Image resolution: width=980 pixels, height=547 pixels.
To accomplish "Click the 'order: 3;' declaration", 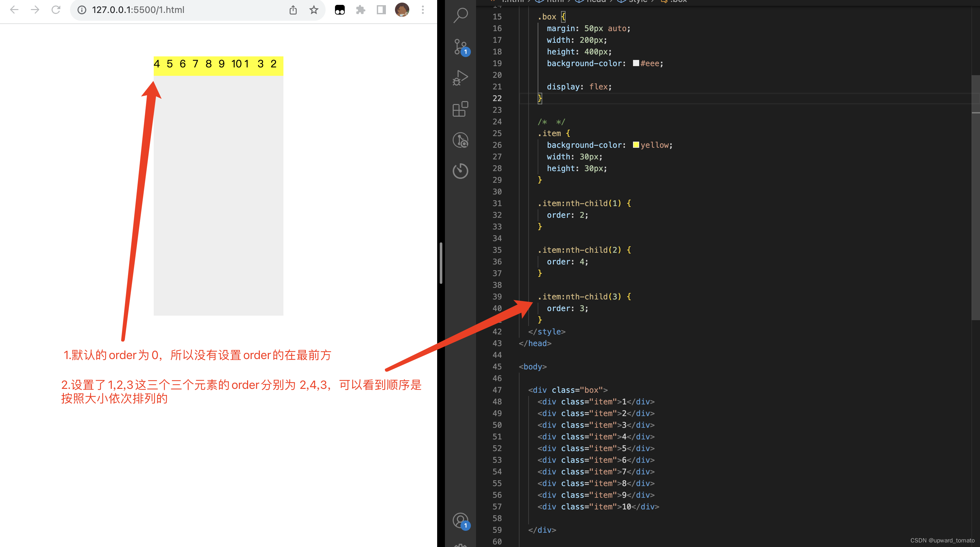I will (x=568, y=309).
